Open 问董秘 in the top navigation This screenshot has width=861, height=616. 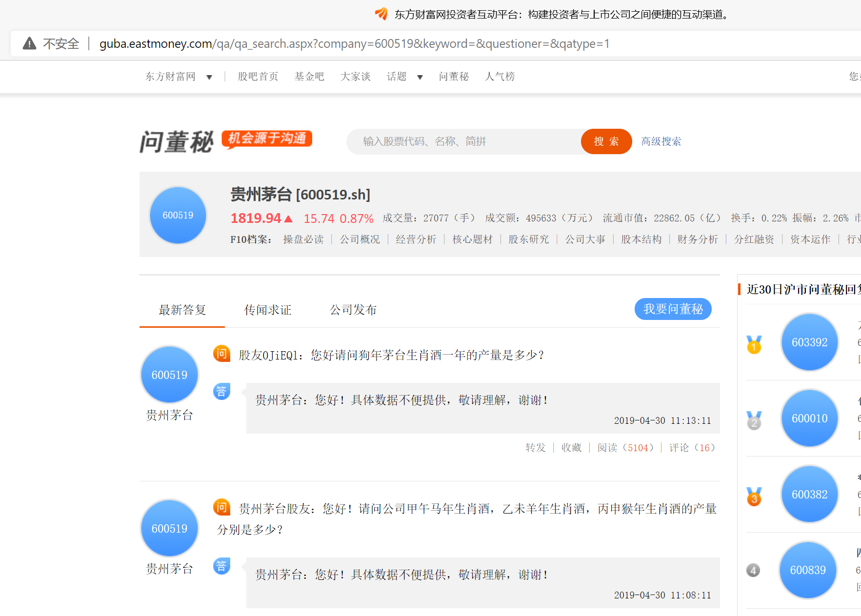pyautogui.click(x=454, y=77)
